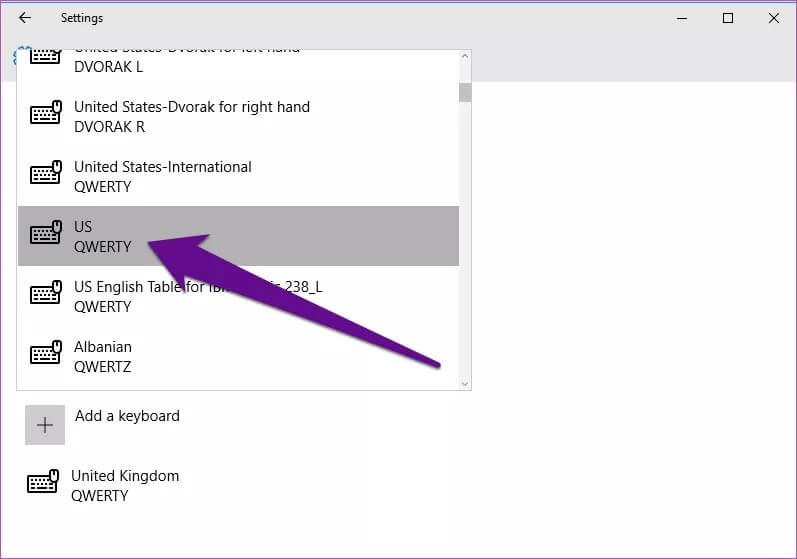Click keyboard icon next to United Kingdom
Image resolution: width=797 pixels, height=559 pixels.
[43, 481]
